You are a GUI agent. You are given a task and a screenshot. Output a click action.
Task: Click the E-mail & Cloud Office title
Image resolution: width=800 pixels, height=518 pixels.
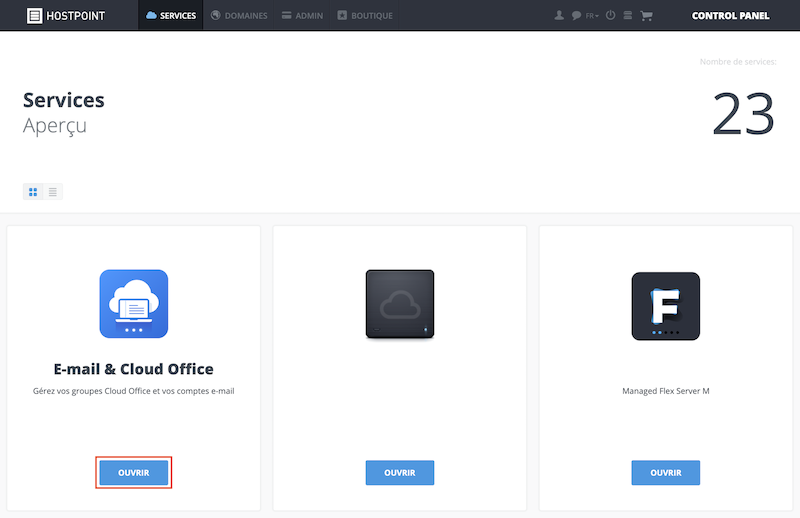click(x=134, y=369)
